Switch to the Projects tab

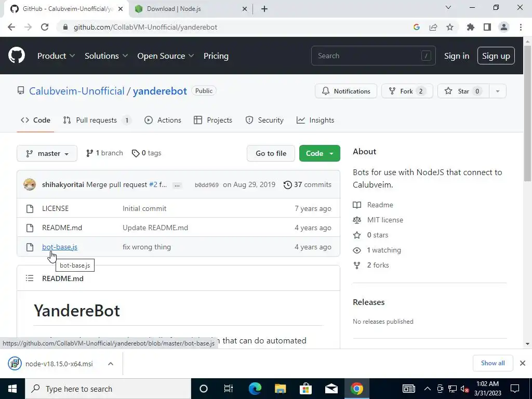pos(212,120)
